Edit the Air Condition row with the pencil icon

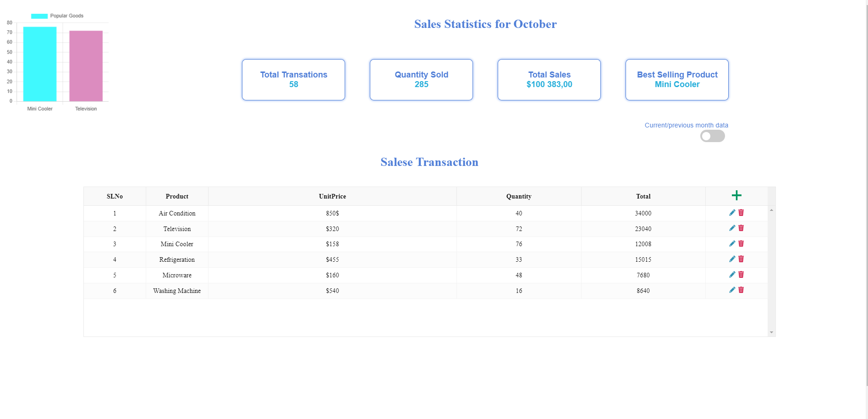click(x=732, y=213)
